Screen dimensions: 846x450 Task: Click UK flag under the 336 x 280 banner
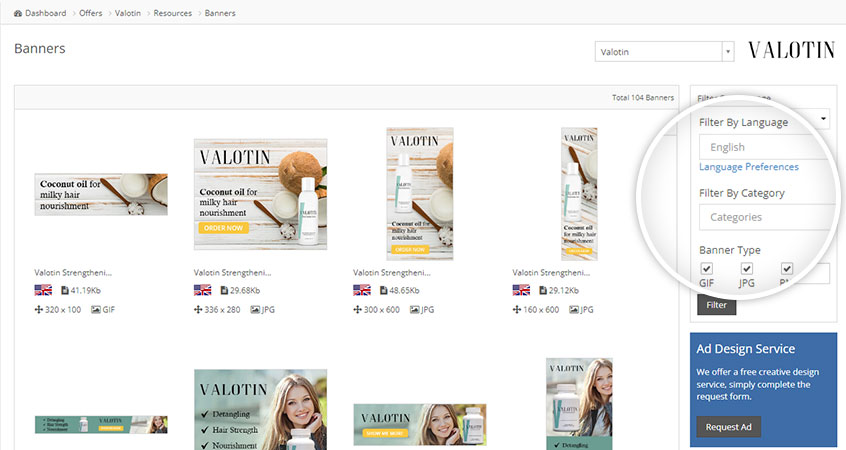202,290
